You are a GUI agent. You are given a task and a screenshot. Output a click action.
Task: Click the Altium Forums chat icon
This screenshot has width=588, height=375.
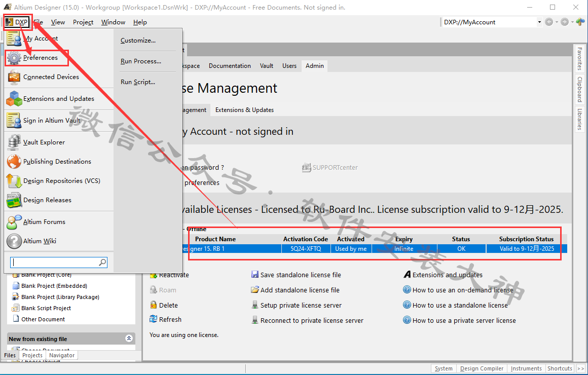(x=14, y=222)
